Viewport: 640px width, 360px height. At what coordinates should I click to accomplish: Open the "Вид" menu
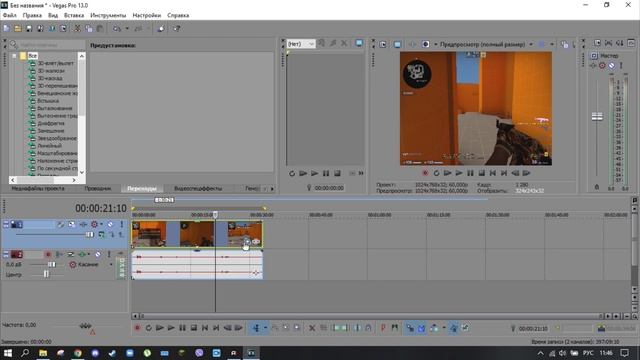coord(53,15)
